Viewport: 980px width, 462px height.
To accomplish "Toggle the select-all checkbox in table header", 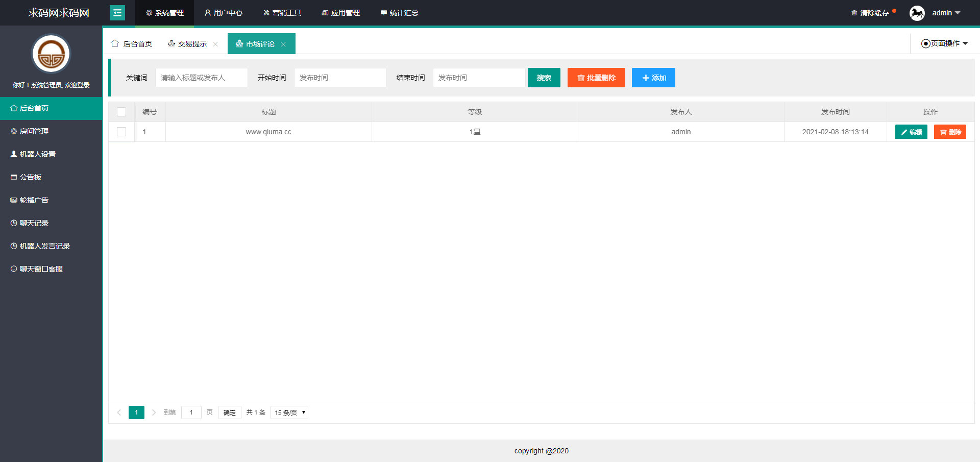I will click(x=121, y=112).
